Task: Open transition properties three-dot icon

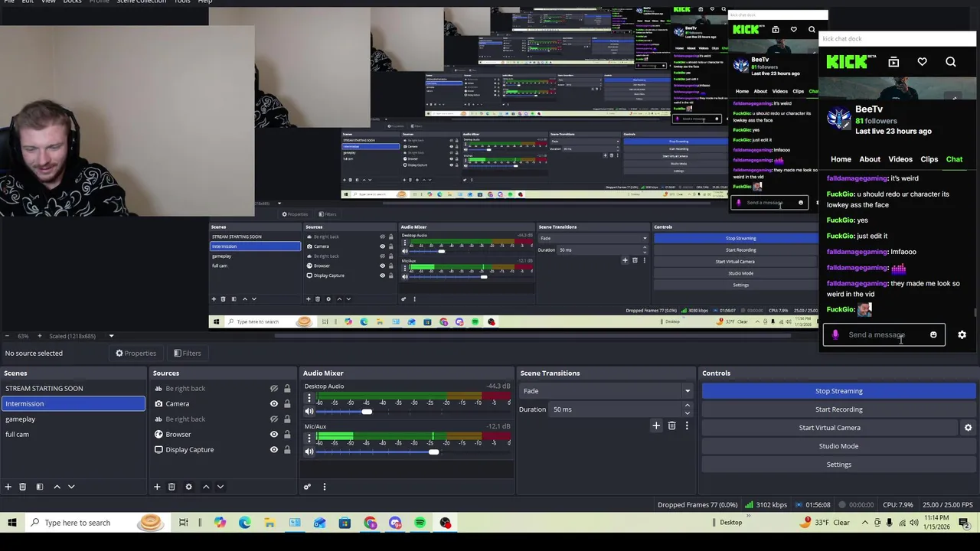Action: (x=687, y=425)
